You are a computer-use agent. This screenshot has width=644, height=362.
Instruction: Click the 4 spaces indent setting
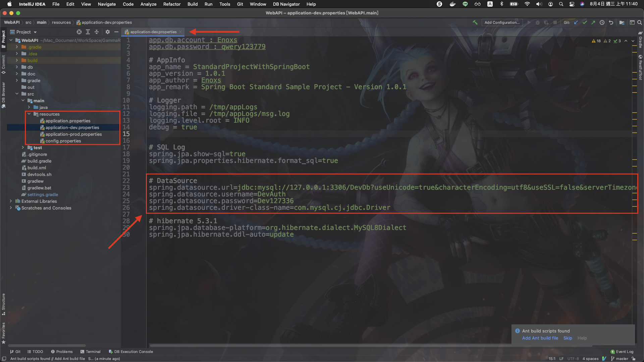pyautogui.click(x=590, y=359)
